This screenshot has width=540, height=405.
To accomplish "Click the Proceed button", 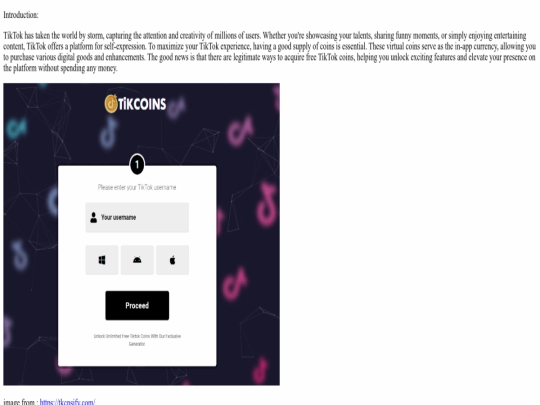I will coord(137,305).
